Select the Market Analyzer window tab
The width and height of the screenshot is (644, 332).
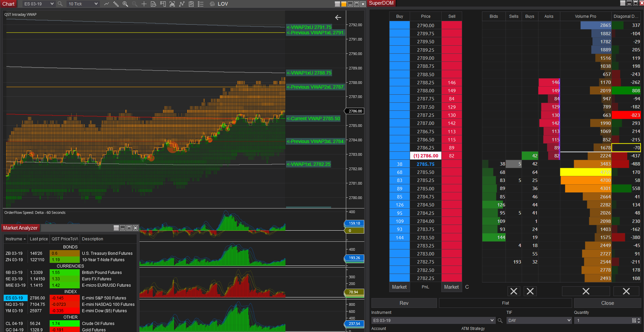pos(21,228)
